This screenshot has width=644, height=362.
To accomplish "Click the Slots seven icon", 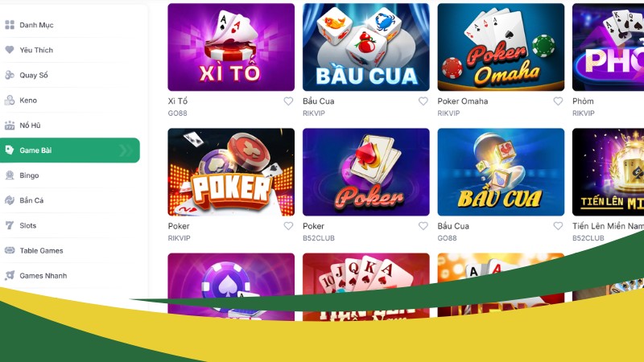I will click(10, 225).
